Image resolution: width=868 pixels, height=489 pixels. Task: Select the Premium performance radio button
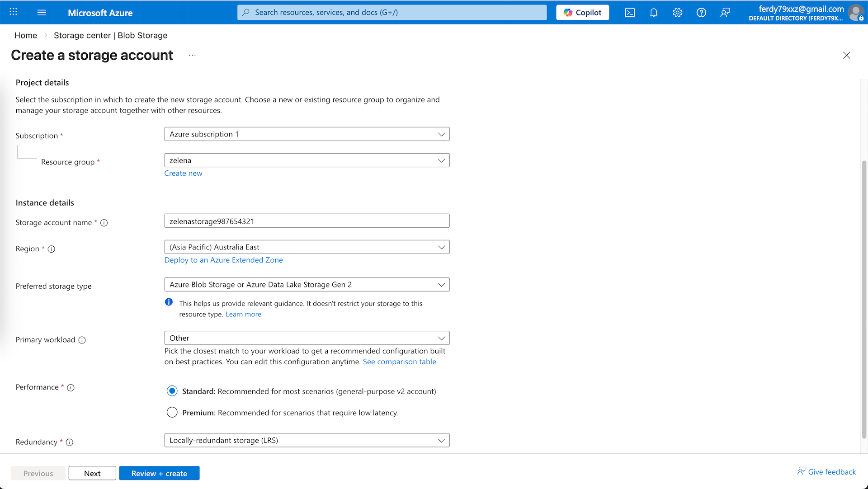pos(172,412)
